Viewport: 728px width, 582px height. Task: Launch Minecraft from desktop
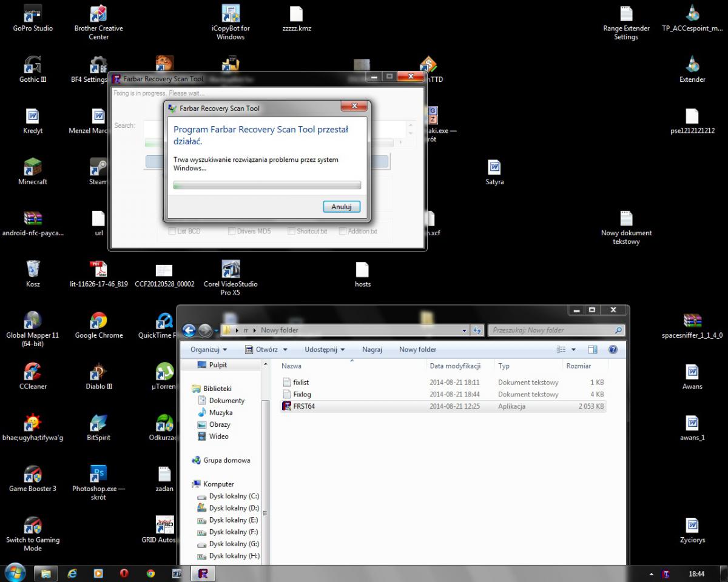(x=33, y=172)
